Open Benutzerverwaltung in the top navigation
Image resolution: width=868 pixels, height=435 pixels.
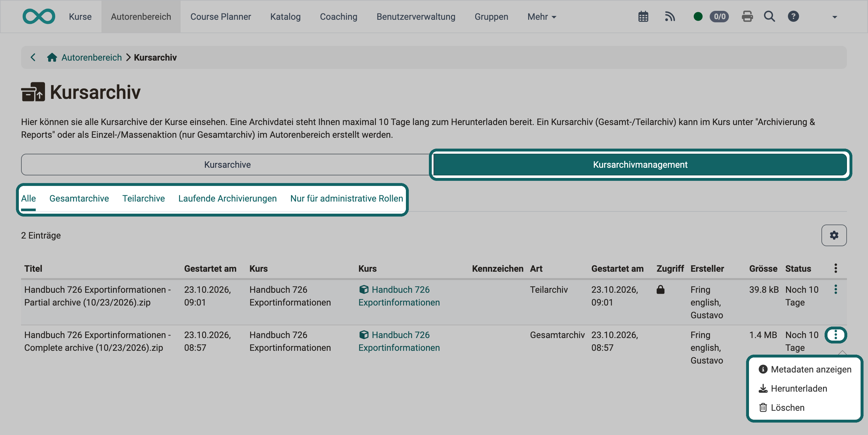point(416,17)
